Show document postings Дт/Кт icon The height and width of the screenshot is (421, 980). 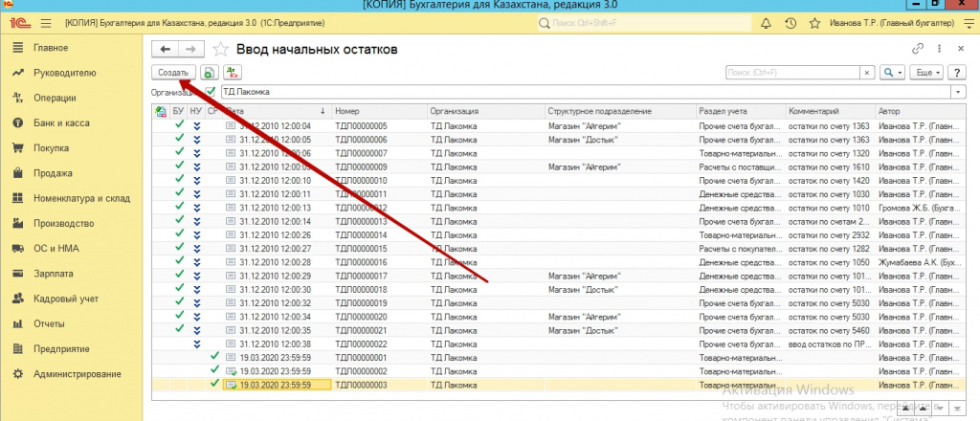tap(233, 73)
